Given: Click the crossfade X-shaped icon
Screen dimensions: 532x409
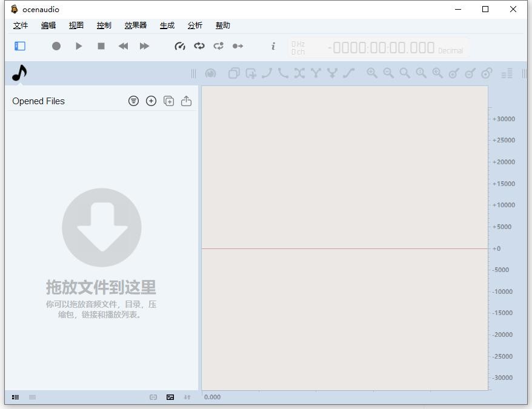Looking at the screenshot, I should tap(299, 73).
